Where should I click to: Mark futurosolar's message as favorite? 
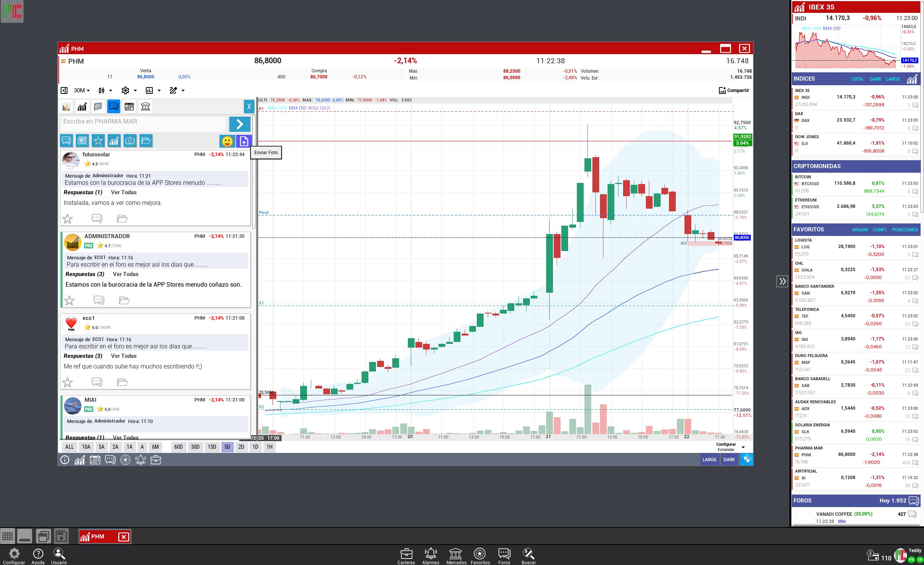pos(67,219)
